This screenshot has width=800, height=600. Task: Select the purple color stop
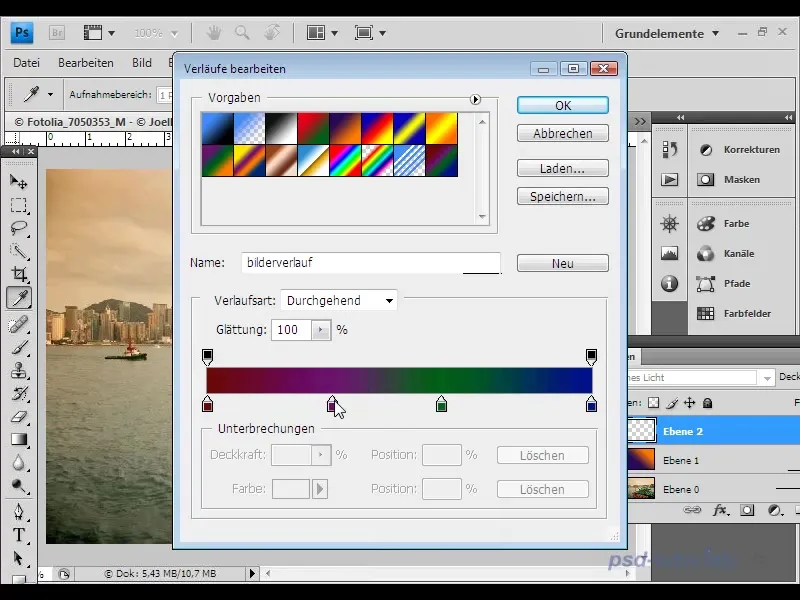point(332,404)
